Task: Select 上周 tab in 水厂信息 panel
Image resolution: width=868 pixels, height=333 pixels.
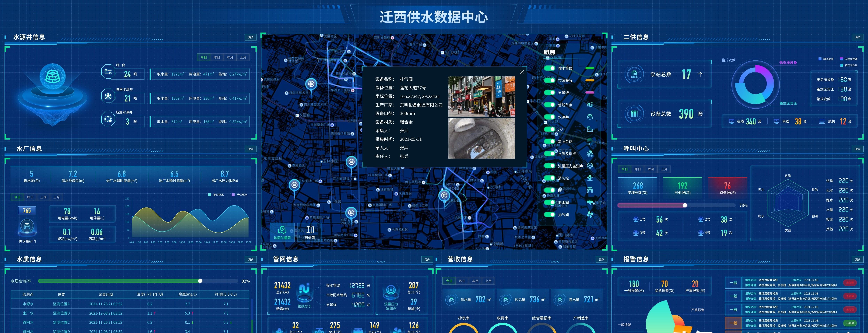Action: [44, 197]
